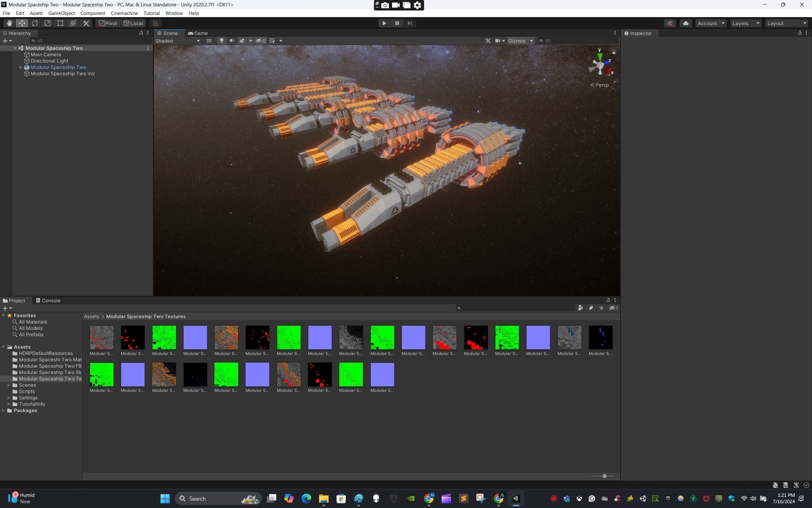
Task: Toggle 2D scene view mode
Action: click(x=209, y=41)
